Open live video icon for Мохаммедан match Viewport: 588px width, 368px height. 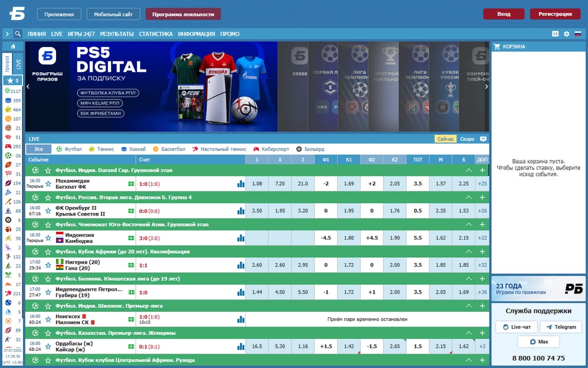[131, 184]
